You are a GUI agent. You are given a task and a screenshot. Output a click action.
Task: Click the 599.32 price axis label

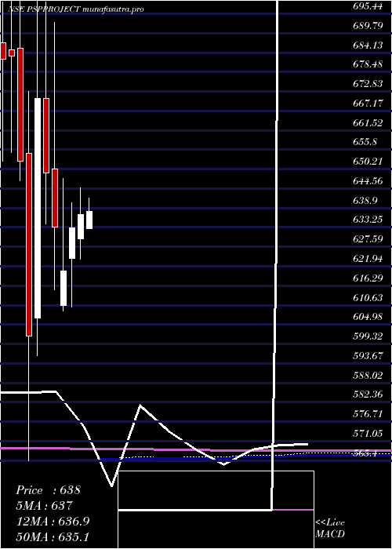(x=367, y=336)
